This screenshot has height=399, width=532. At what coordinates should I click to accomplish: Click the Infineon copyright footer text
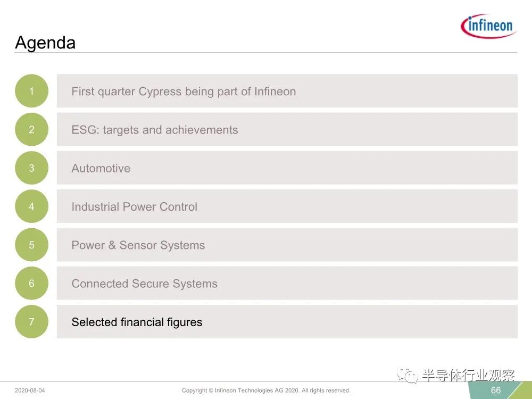pyautogui.click(x=266, y=390)
